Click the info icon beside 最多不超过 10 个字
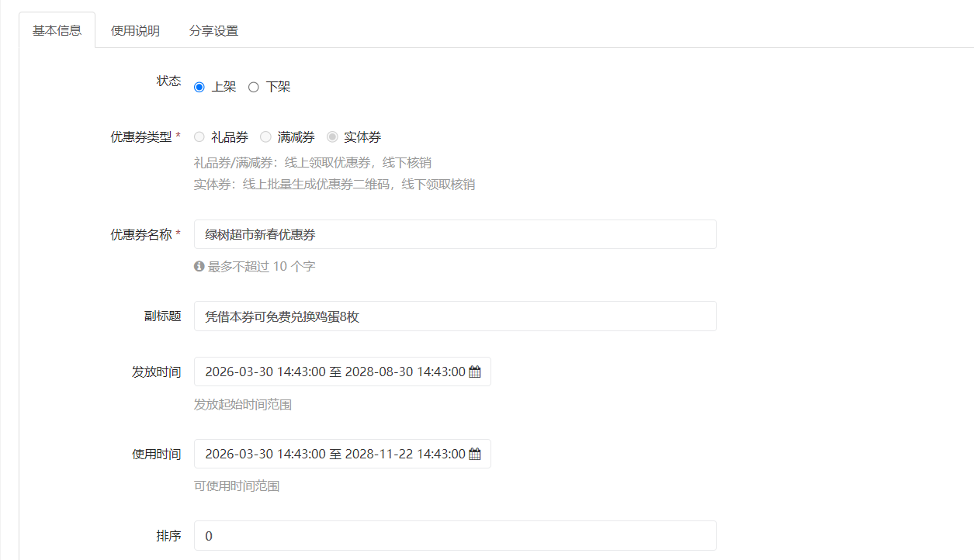The height and width of the screenshot is (560, 974). (x=199, y=266)
